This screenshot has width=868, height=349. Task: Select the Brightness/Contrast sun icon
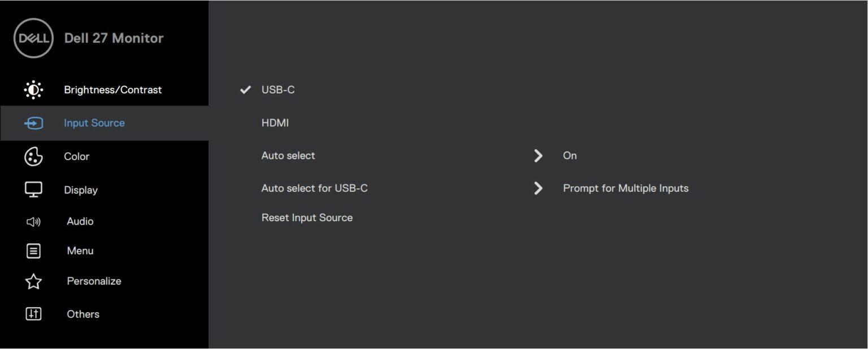(33, 89)
